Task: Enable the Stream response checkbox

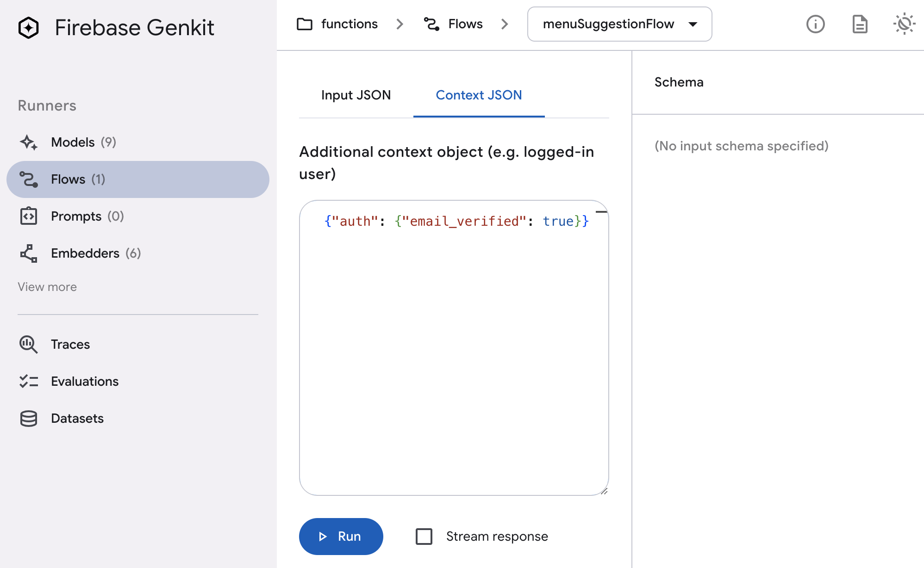Action: coord(424,537)
